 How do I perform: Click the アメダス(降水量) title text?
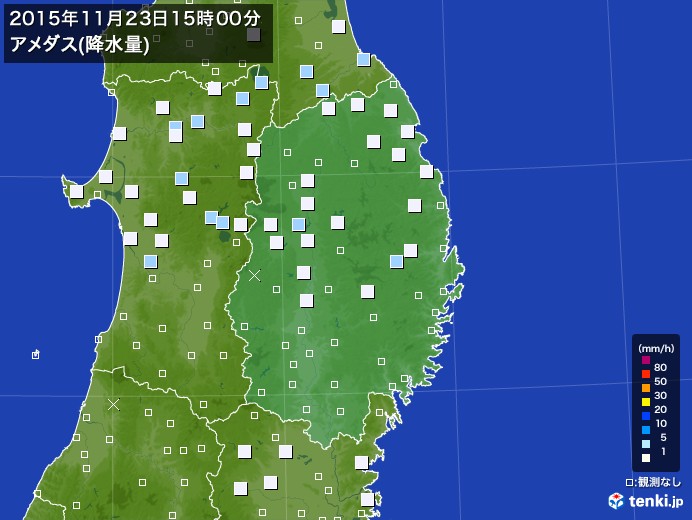tap(79, 44)
